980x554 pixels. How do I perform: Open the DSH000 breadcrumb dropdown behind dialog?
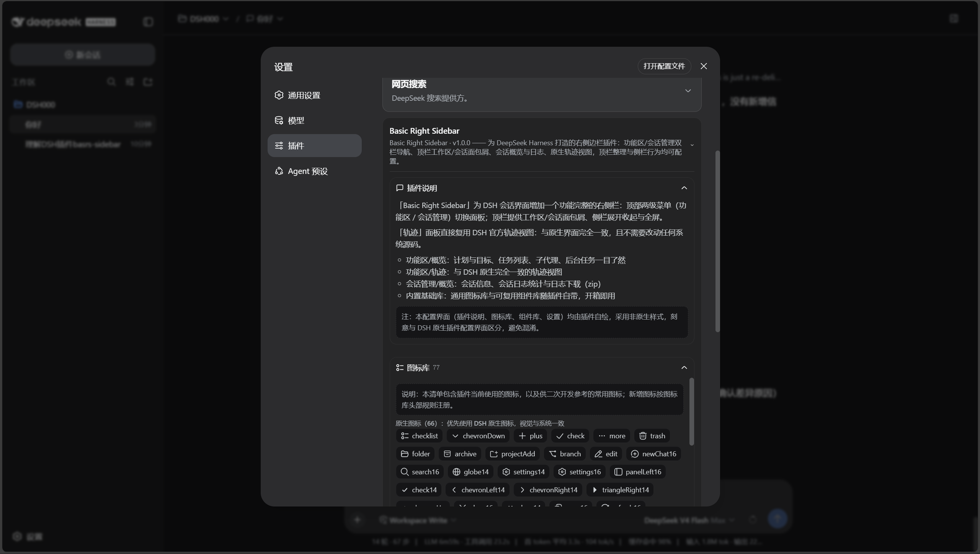[204, 18]
